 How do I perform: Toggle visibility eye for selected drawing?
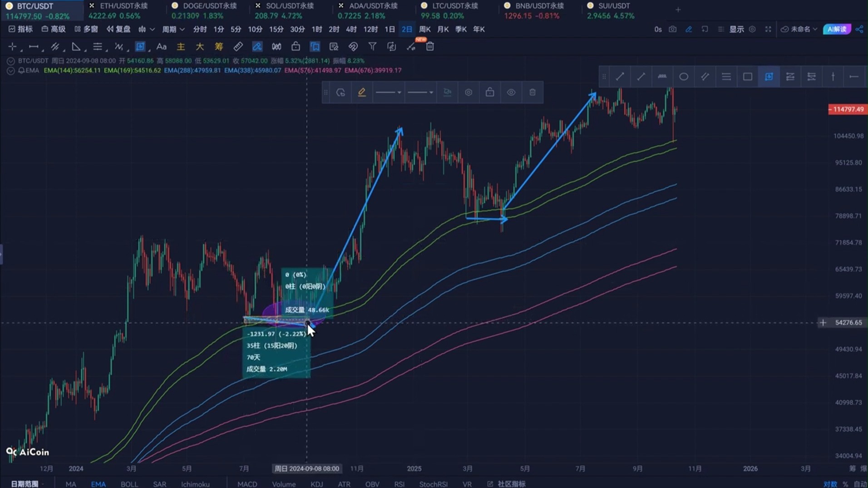click(x=511, y=93)
